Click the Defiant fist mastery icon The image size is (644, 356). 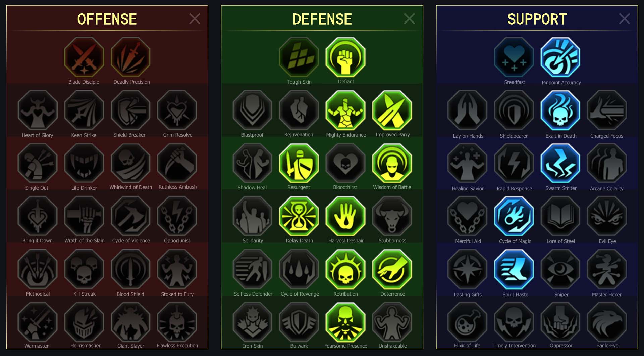point(345,57)
